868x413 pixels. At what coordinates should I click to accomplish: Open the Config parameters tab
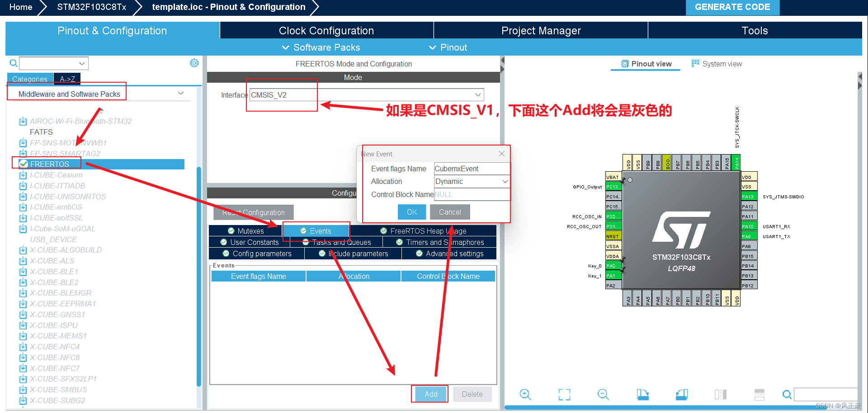[x=257, y=253]
